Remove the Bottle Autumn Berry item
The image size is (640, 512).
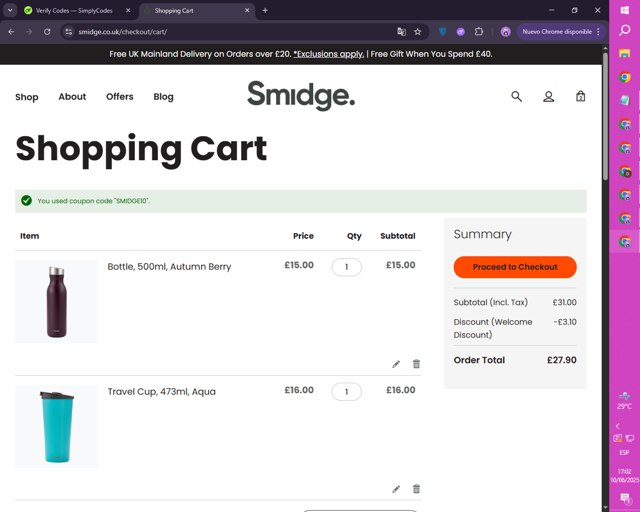416,364
